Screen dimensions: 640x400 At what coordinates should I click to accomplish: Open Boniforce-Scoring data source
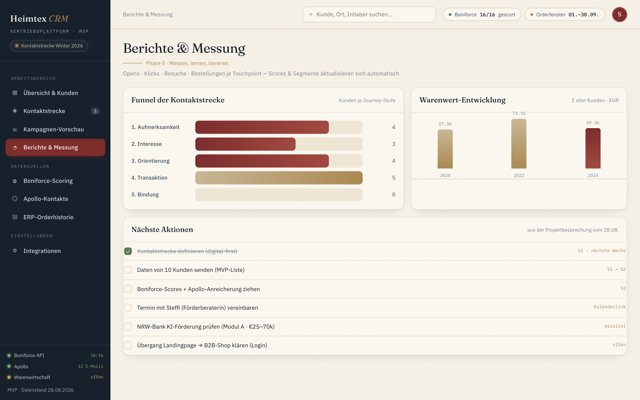coord(55,181)
